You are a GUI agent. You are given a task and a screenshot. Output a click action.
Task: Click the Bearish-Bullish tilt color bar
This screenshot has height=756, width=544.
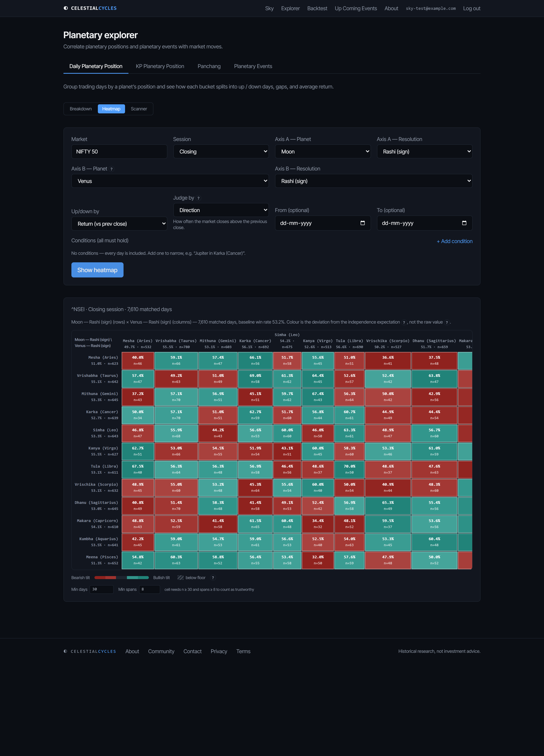pyautogui.click(x=122, y=578)
